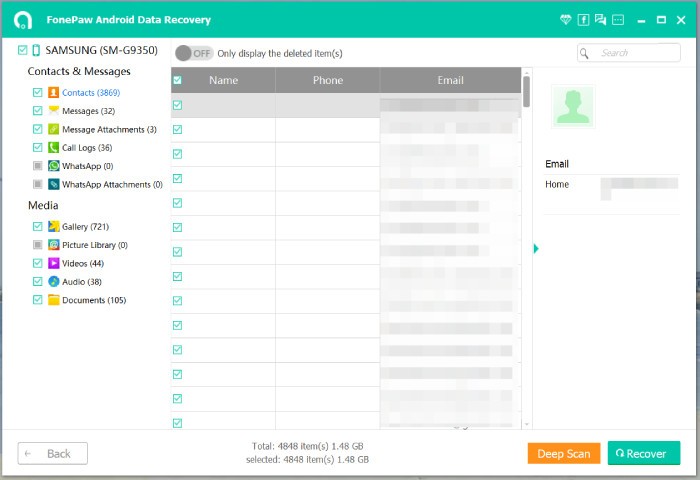Sort by the Name column header

pos(223,80)
